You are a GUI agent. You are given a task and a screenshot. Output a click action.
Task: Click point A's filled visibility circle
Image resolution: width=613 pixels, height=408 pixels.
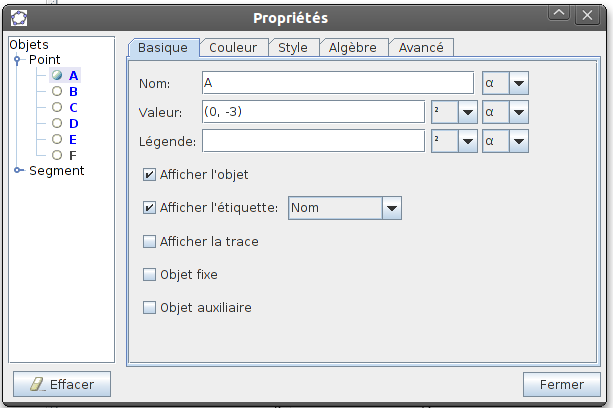(x=57, y=75)
